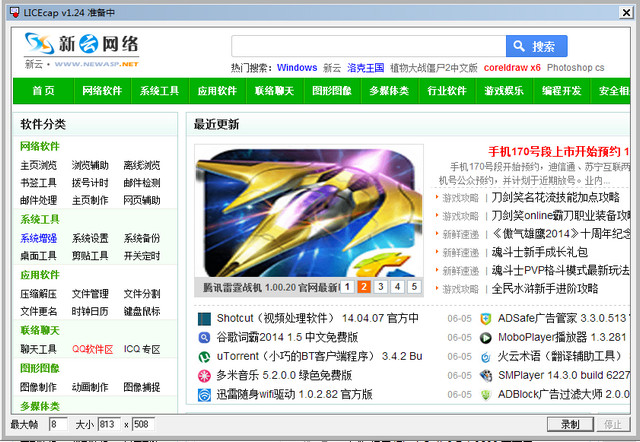
Task: Click the 火云术语 icon
Action: click(485, 357)
